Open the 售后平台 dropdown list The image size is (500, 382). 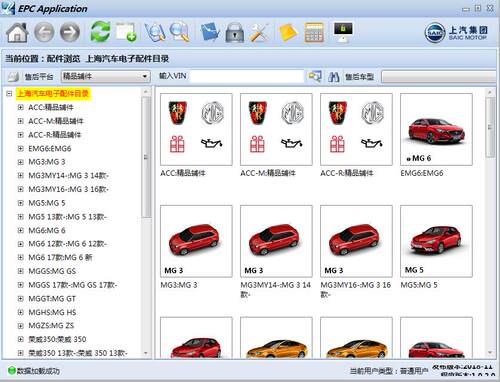pyautogui.click(x=105, y=77)
